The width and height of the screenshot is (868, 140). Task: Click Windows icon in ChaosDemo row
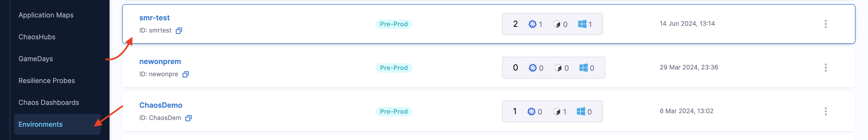(581, 111)
